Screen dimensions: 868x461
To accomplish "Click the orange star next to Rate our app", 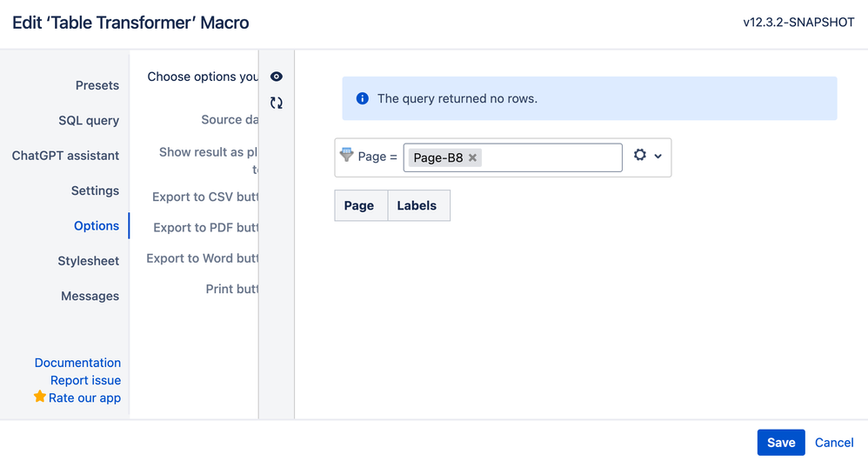I will (x=39, y=397).
